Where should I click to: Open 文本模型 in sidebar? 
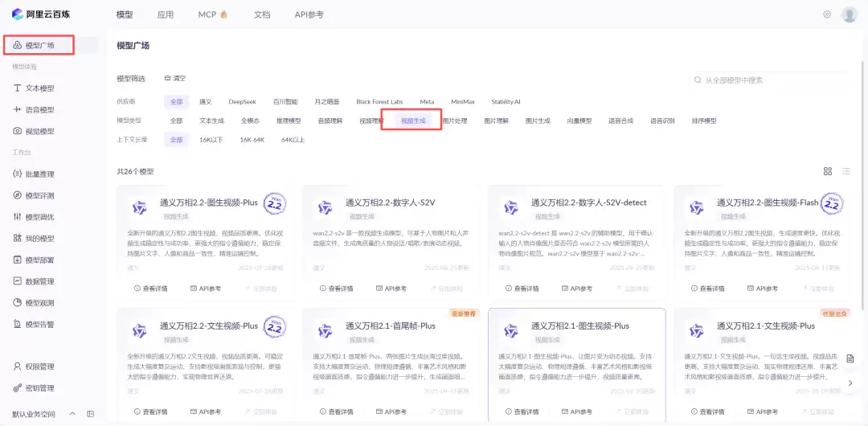(x=35, y=88)
